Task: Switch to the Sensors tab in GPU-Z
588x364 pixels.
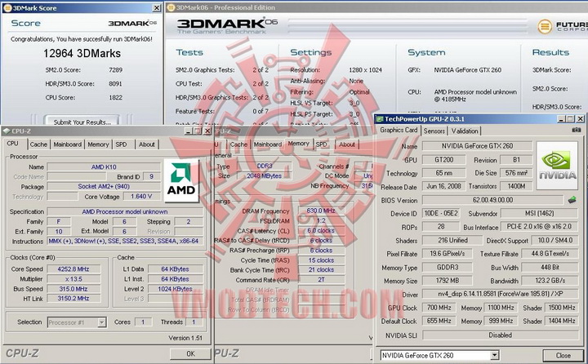Action: [x=434, y=131]
